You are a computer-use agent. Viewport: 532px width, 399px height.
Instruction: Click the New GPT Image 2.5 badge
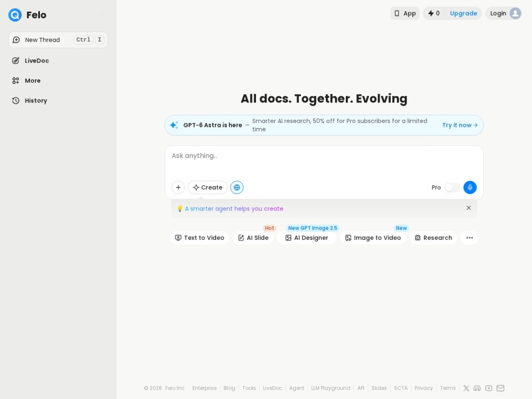click(313, 228)
